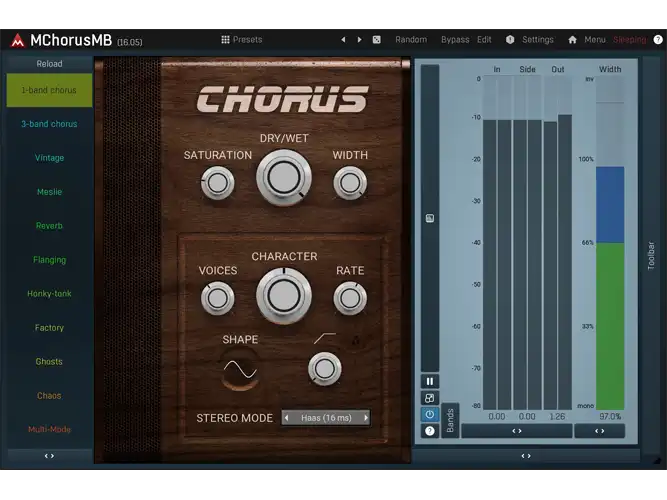The height and width of the screenshot is (500, 667).
Task: Select the Honky-tonk preset
Action: point(49,294)
